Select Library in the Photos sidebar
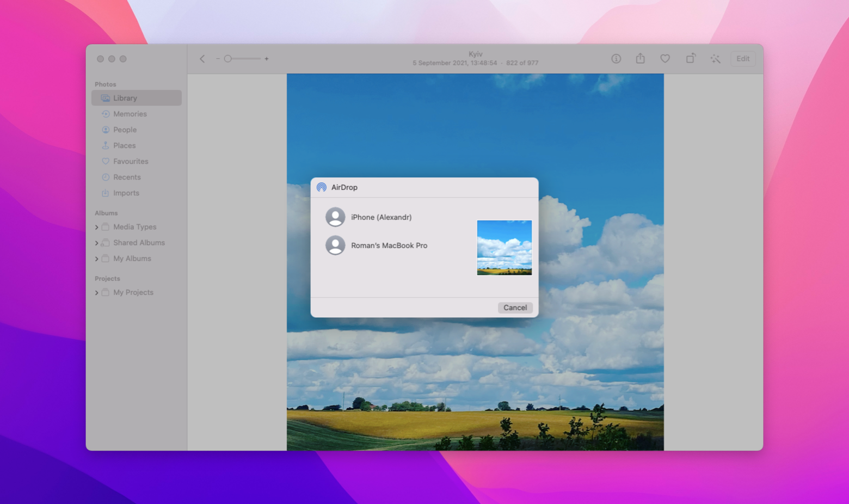 tap(124, 98)
